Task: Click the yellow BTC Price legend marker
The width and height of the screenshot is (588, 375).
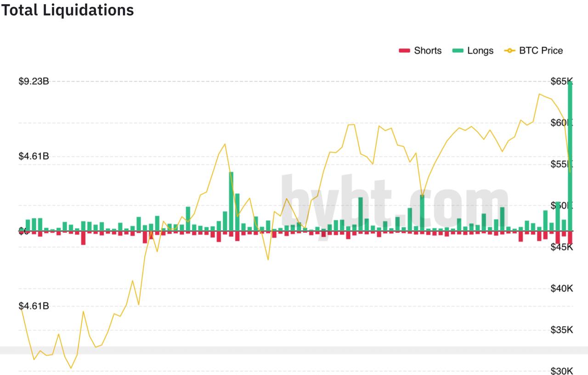Action: pos(510,50)
